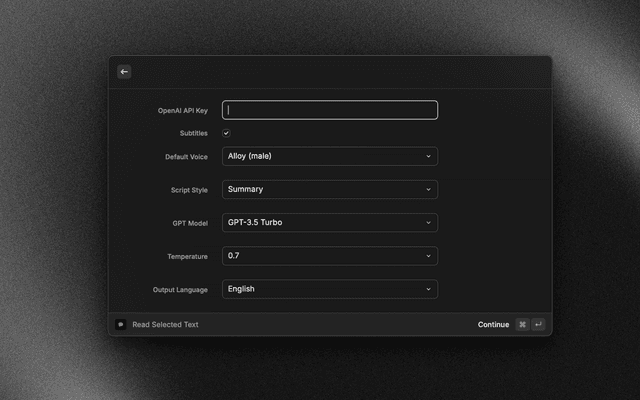
Task: Toggle the Subtitles checkbox
Action: click(226, 133)
